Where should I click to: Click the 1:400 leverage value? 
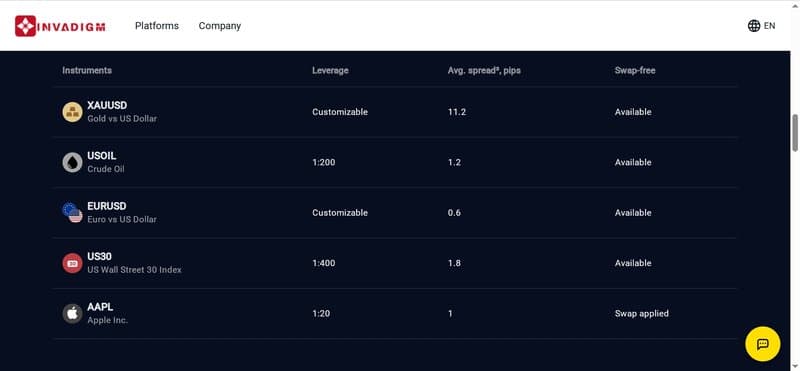tap(323, 263)
